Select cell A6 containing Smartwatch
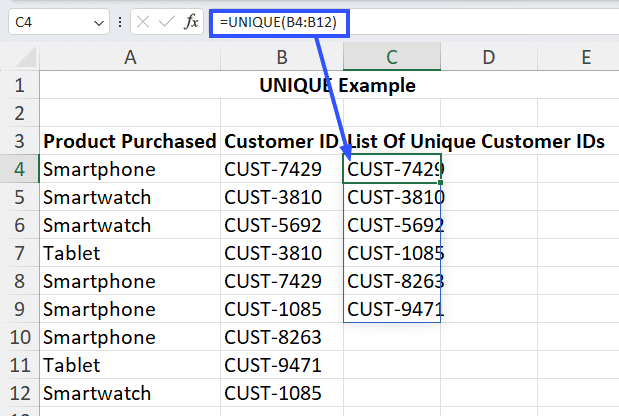This screenshot has width=619, height=416. [130, 225]
